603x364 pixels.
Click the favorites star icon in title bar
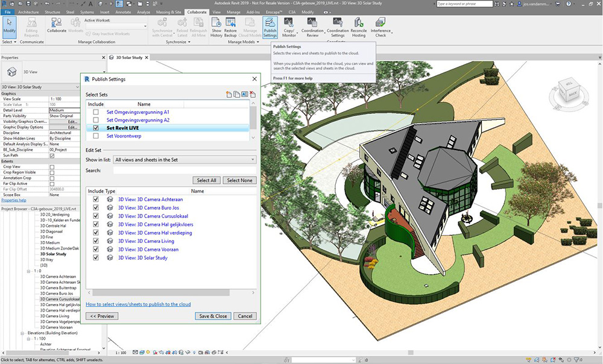tap(511, 4)
